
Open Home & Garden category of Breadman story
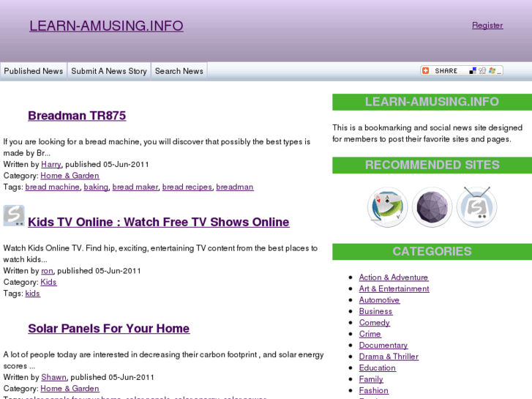coord(70,176)
